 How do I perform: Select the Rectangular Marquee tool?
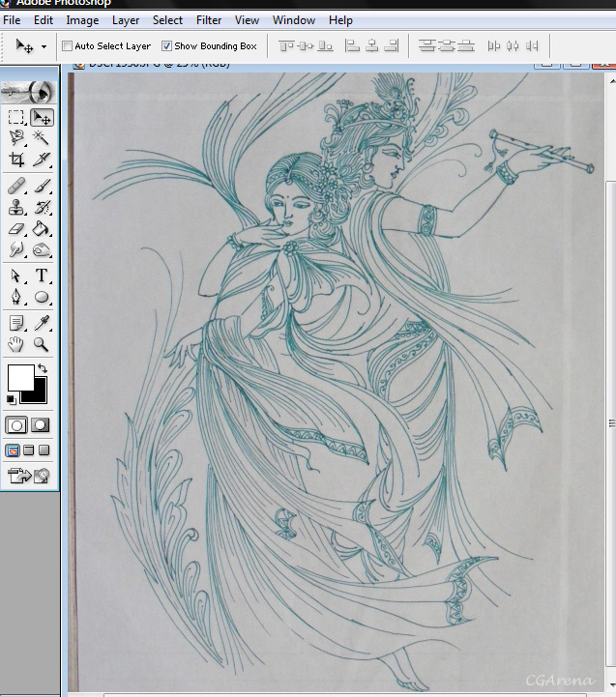(x=16, y=117)
